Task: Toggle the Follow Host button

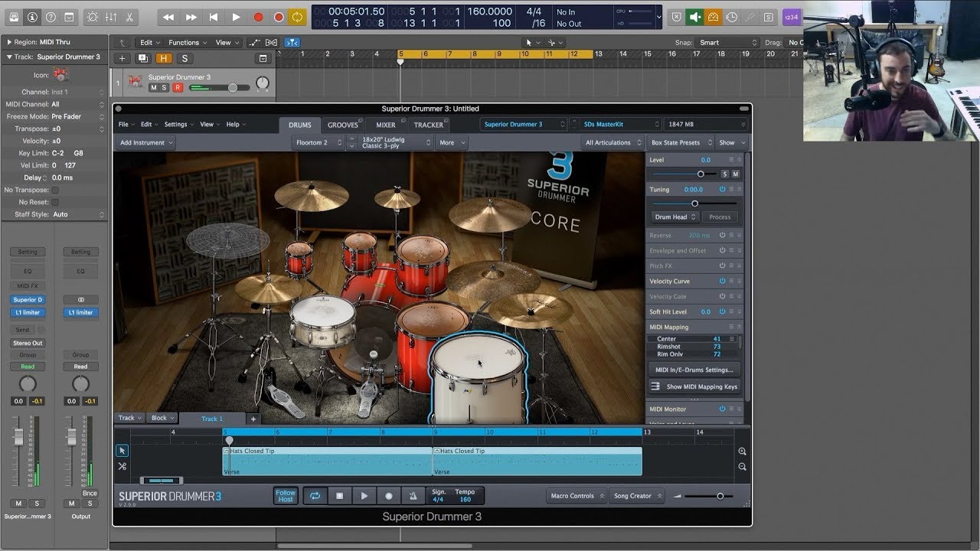Action: (286, 496)
